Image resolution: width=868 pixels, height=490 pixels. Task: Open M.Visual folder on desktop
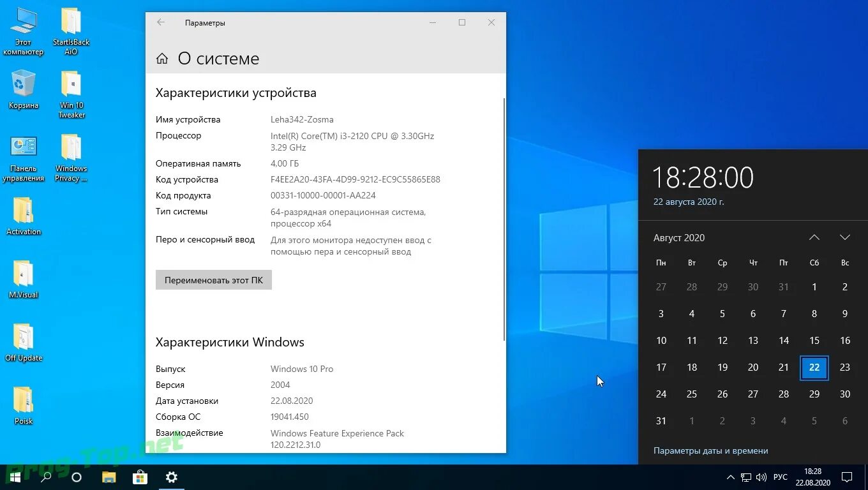tap(23, 279)
